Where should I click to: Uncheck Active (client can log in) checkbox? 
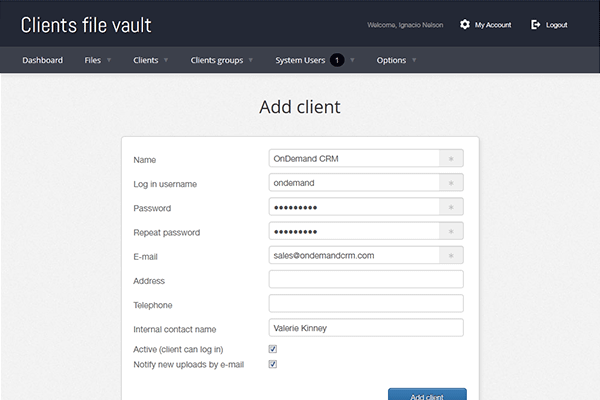tap(273, 349)
